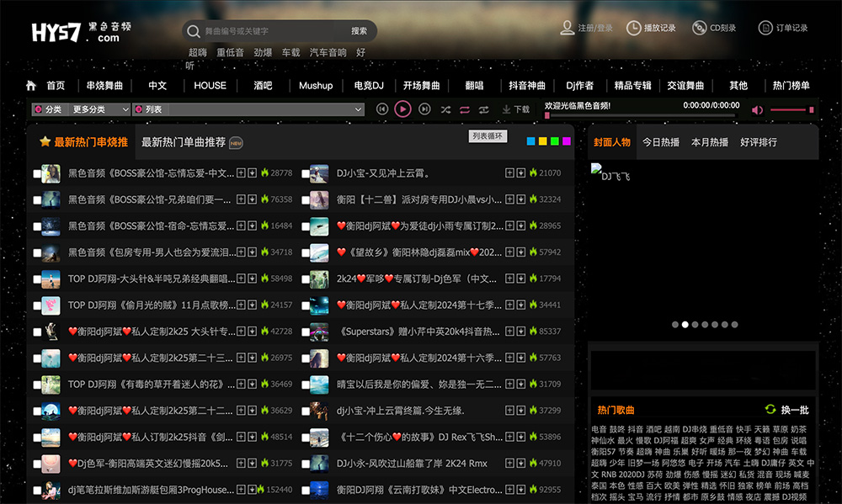Check box for 黑色音频 BOSS豪公馆-宿命-忘情忘爱
The width and height of the screenshot is (842, 504).
click(37, 226)
